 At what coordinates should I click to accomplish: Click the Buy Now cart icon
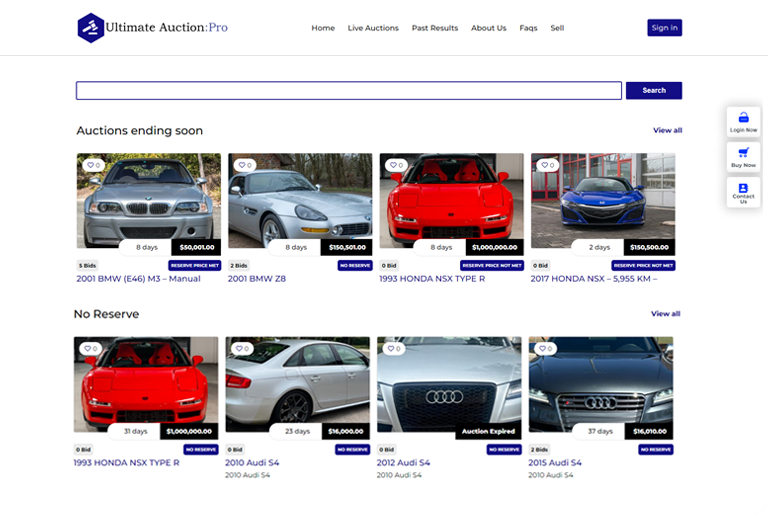click(x=743, y=153)
